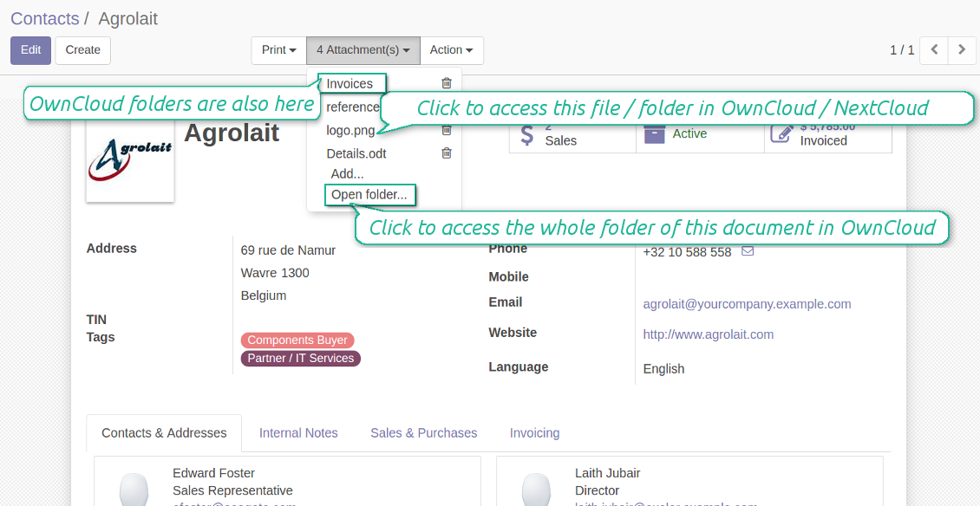Open the agrolait email address link

point(747,304)
